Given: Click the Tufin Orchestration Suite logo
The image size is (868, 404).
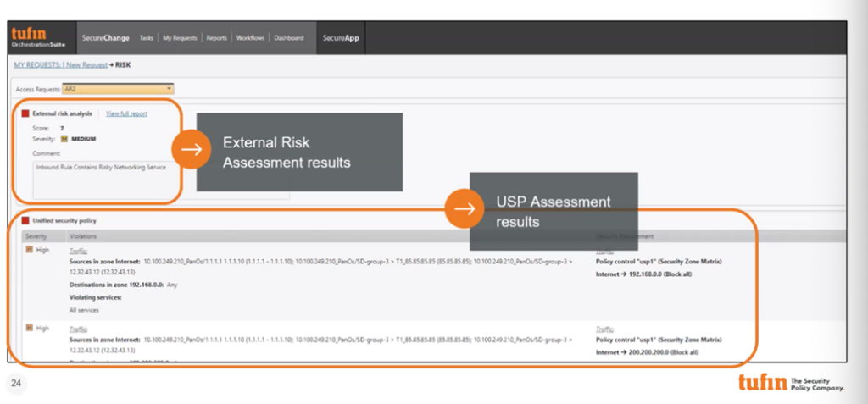Looking at the screenshot, I should tap(33, 37).
